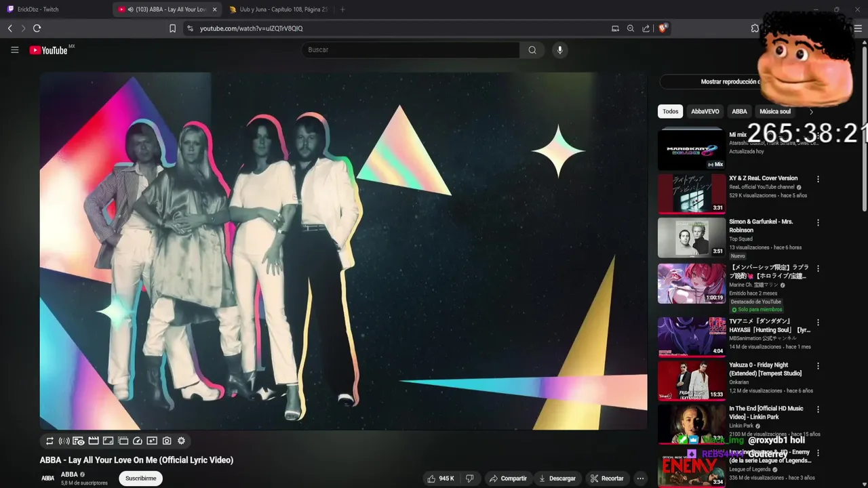Screen dimensions: 868x488
Task: Dislike the video with the thumbs-down icon
Action: point(469,479)
